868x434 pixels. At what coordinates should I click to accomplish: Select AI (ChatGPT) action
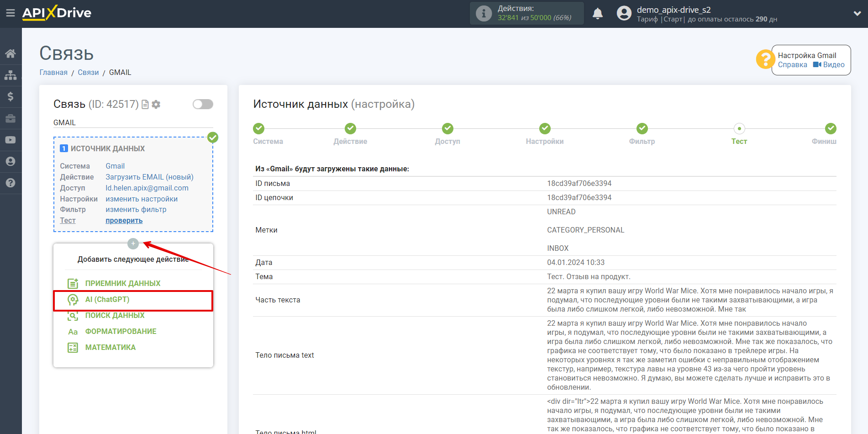pyautogui.click(x=107, y=300)
